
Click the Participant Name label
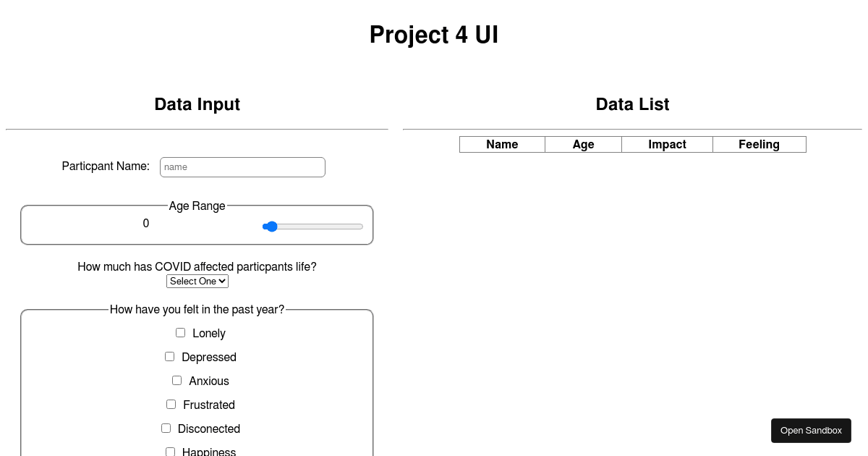(x=106, y=166)
